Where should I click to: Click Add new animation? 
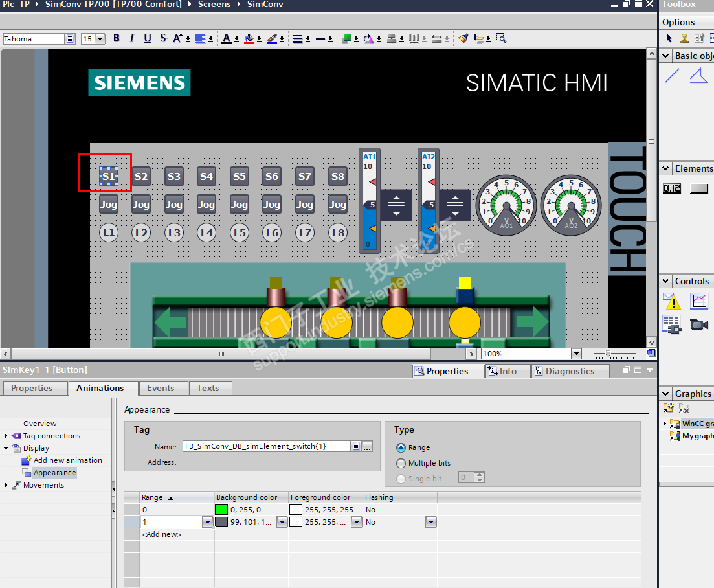(67, 460)
